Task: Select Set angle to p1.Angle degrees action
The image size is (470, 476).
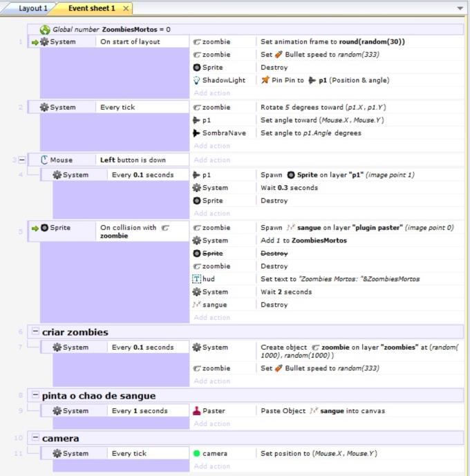Action: tap(311, 133)
